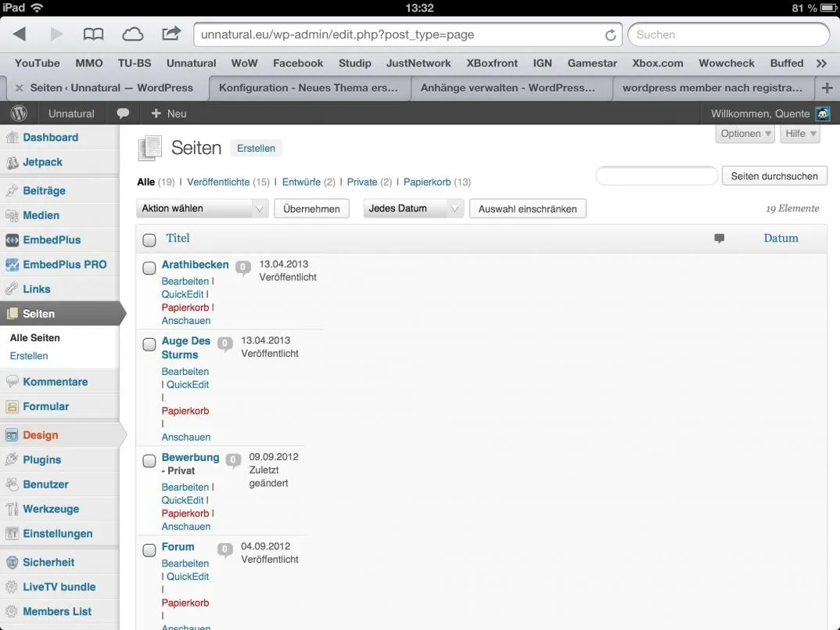Tap the Suchen browser search field
This screenshot has height=630, width=840.
(729, 35)
